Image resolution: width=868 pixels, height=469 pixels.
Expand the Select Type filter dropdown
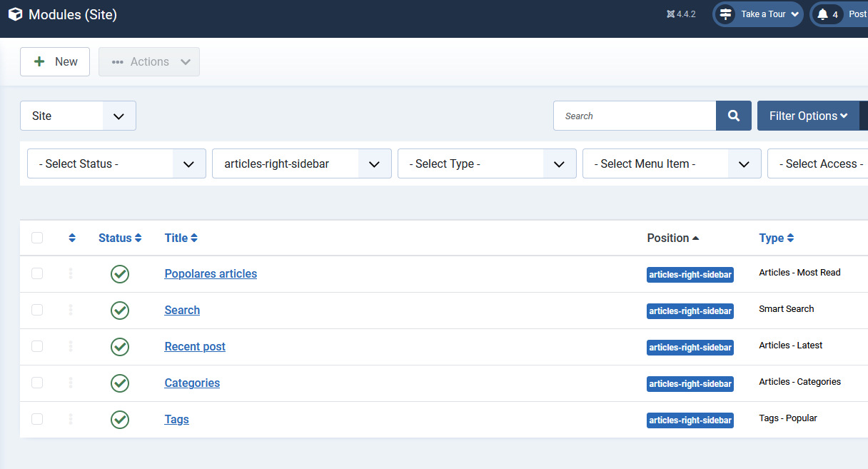486,163
